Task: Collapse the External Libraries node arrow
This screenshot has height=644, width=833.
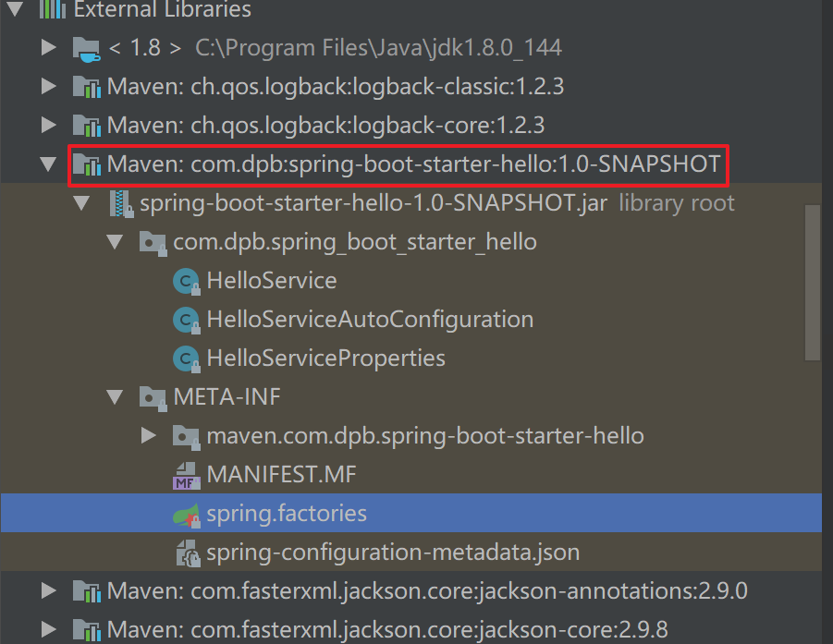Action: (x=15, y=8)
